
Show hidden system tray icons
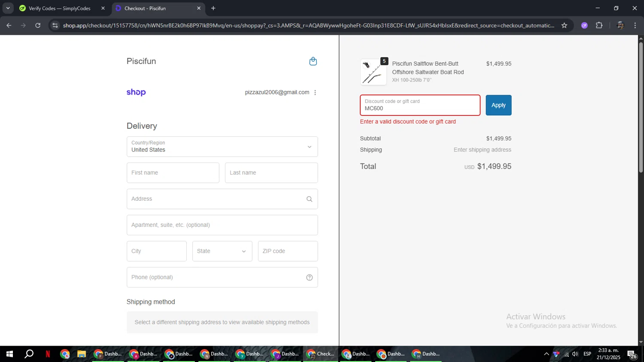coord(546,354)
